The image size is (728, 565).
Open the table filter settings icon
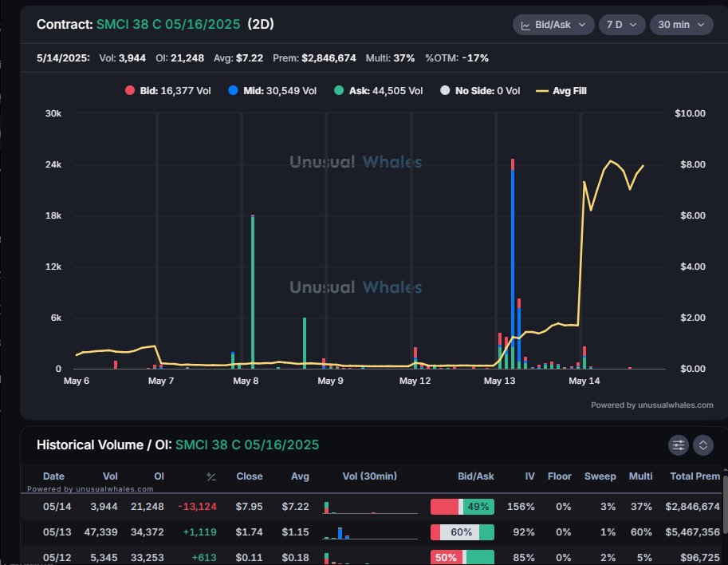point(679,445)
